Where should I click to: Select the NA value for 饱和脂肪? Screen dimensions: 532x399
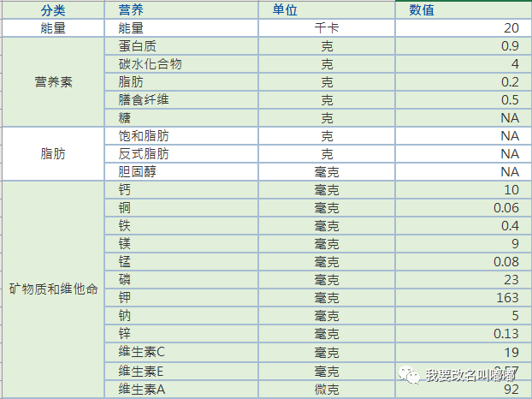tap(464, 136)
